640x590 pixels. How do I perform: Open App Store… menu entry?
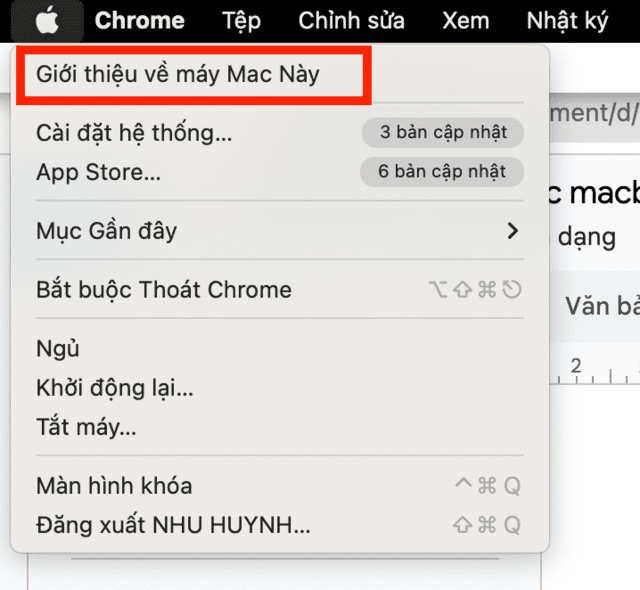(x=280, y=172)
